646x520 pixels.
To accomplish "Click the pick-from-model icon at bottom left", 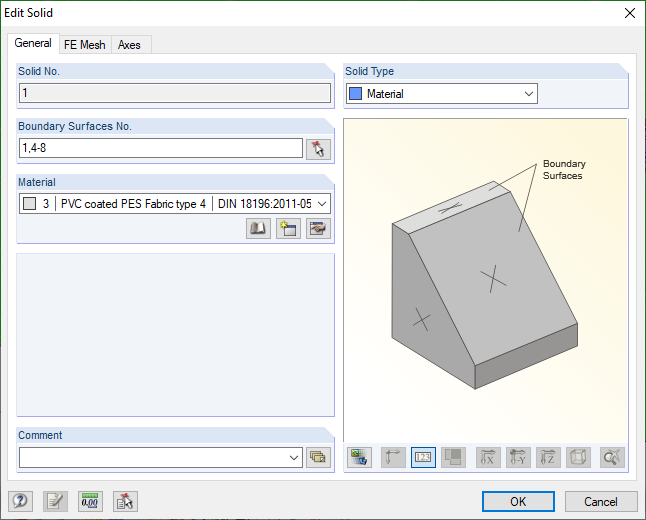I will tap(125, 501).
